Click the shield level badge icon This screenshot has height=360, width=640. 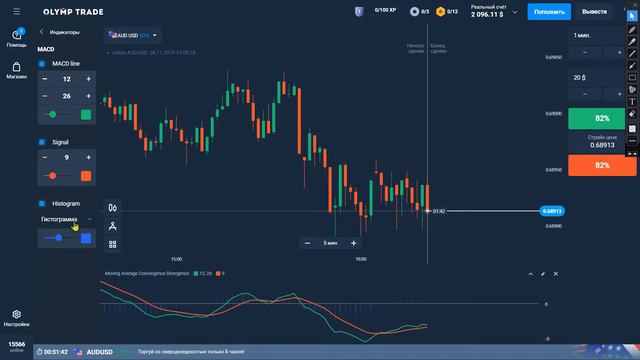click(359, 11)
